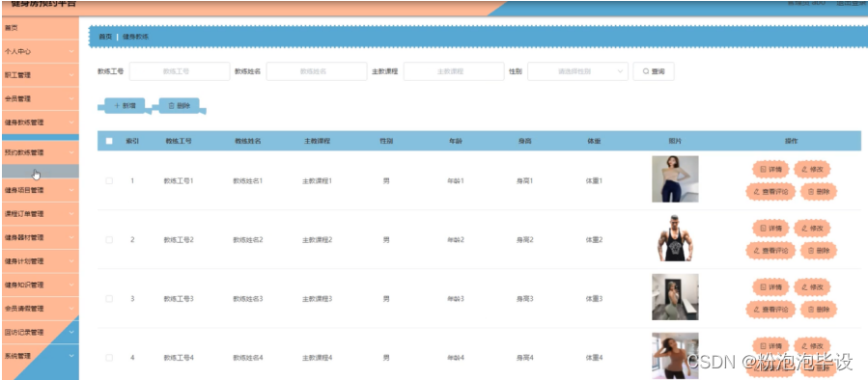Check the checkbox for row 4
The width and height of the screenshot is (868, 380).
tap(109, 358)
